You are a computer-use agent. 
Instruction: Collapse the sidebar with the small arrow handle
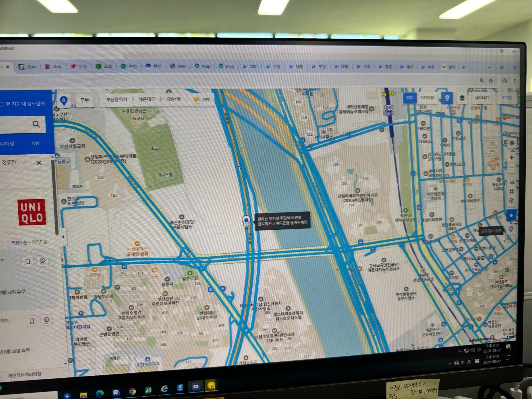click(x=63, y=237)
